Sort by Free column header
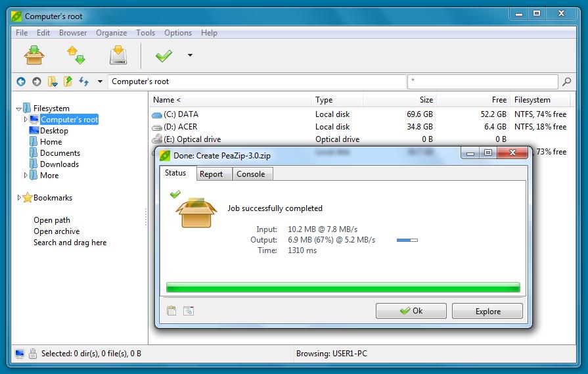The width and height of the screenshot is (588, 374). [473, 100]
